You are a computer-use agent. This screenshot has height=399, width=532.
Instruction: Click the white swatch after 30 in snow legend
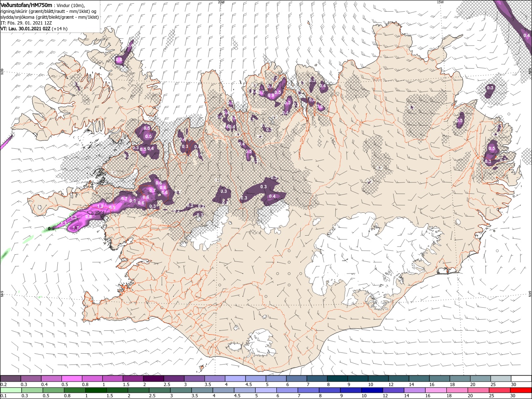[521, 379]
